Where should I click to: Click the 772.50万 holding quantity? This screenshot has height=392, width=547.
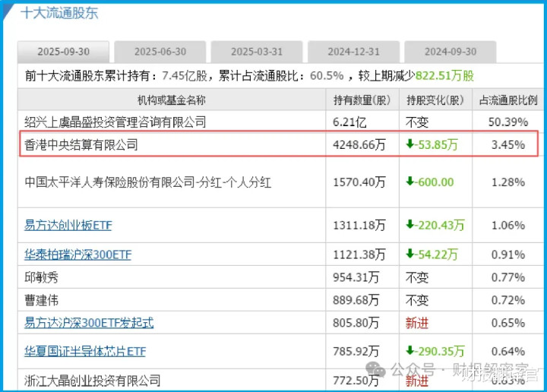(x=356, y=380)
